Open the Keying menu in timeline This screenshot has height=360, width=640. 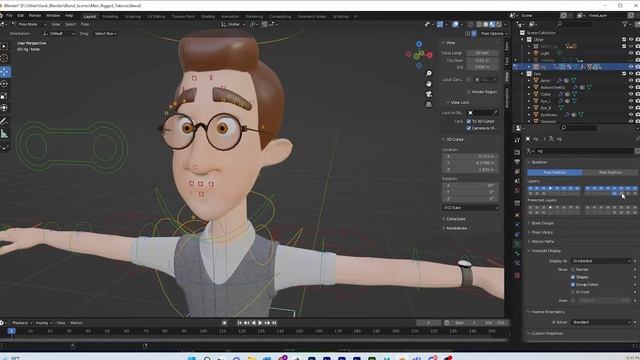click(x=42, y=323)
